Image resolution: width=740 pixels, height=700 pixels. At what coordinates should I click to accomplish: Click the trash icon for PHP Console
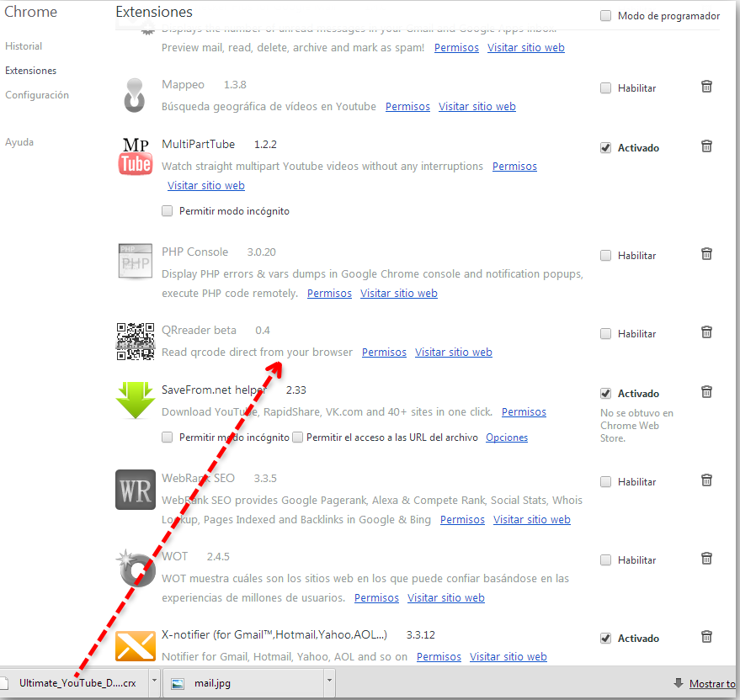click(x=706, y=254)
